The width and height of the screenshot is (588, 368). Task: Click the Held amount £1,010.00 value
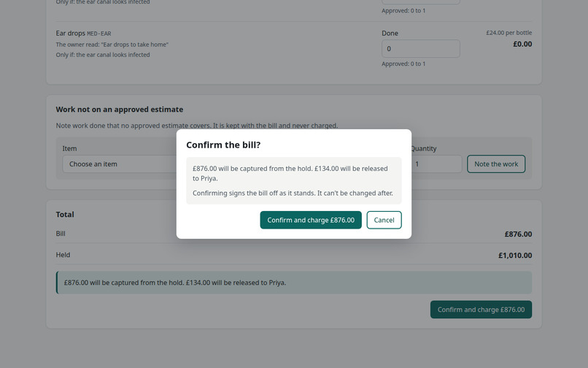(x=515, y=256)
